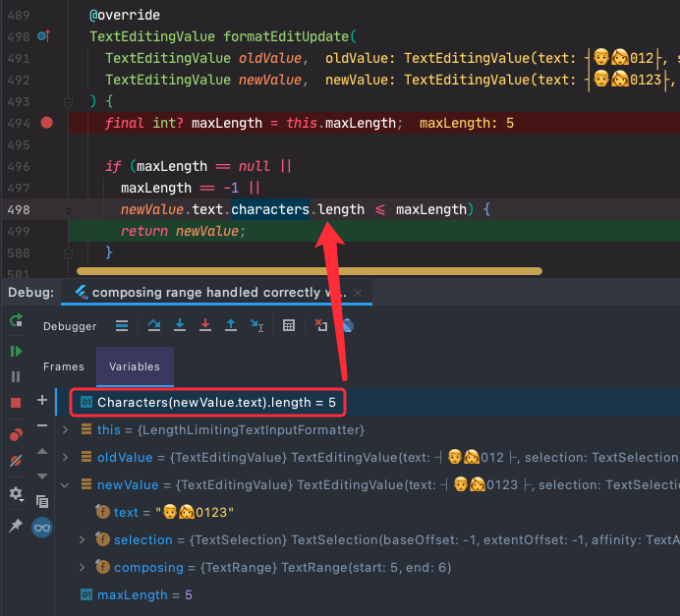
Task: Toggle breakpoint on line 494
Action: (47, 123)
